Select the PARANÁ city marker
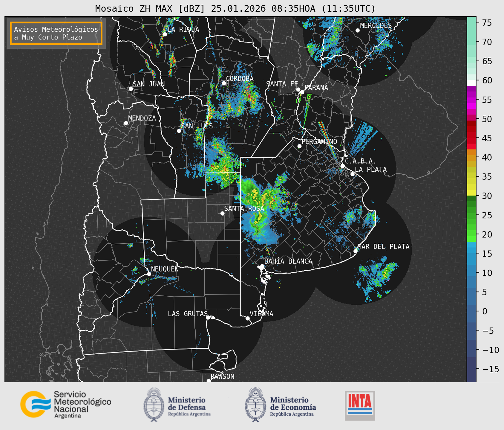 click(x=302, y=92)
